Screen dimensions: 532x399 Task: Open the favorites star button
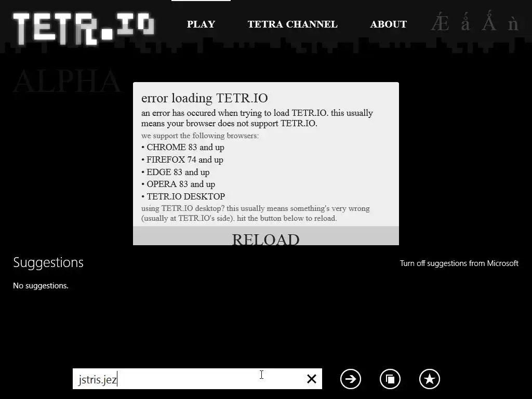point(430,379)
